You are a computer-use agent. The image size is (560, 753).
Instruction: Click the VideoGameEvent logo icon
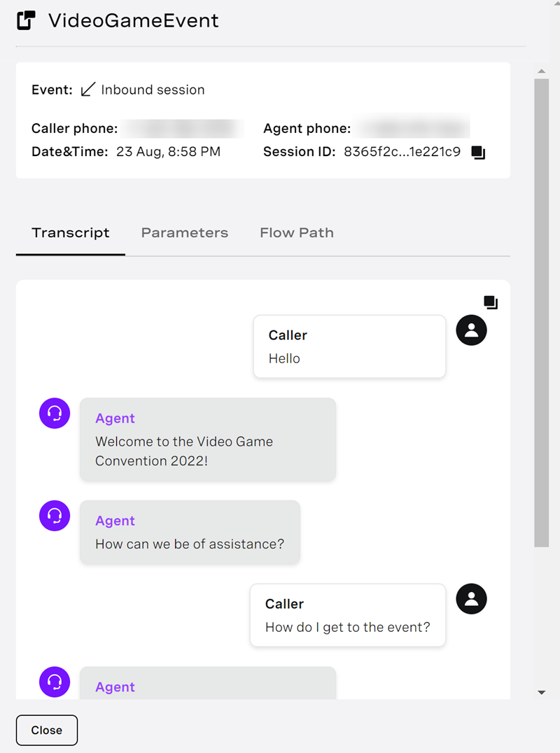click(x=27, y=20)
